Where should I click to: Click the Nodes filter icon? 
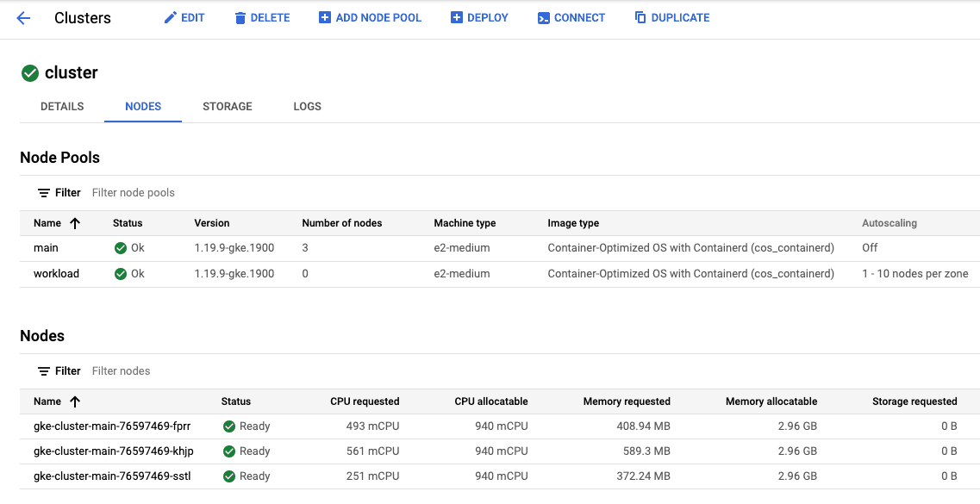pyautogui.click(x=44, y=371)
